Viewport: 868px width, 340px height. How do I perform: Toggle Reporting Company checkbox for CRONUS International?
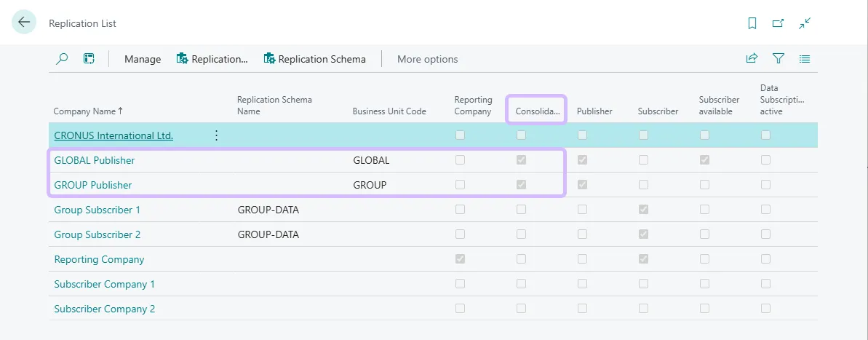tap(460, 135)
